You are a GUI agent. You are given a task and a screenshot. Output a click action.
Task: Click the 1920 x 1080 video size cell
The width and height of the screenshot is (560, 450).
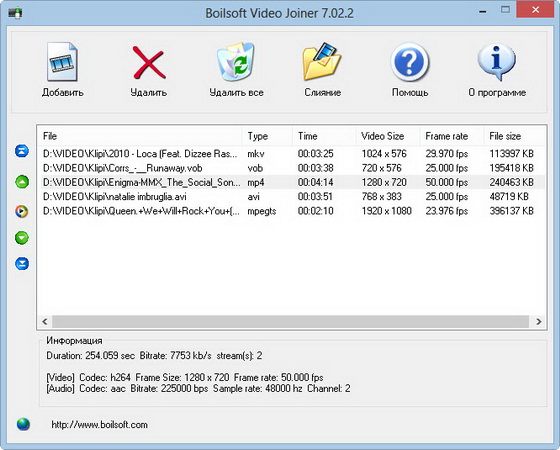[386, 211]
